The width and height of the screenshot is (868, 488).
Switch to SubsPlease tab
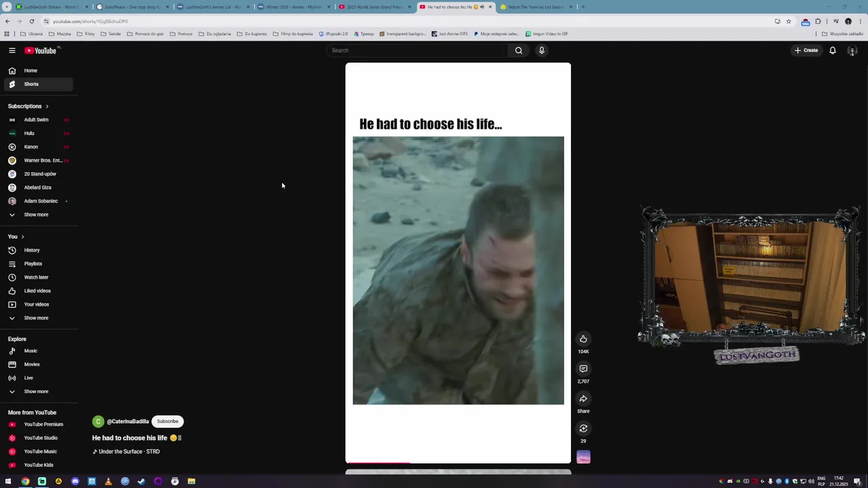pos(132,7)
